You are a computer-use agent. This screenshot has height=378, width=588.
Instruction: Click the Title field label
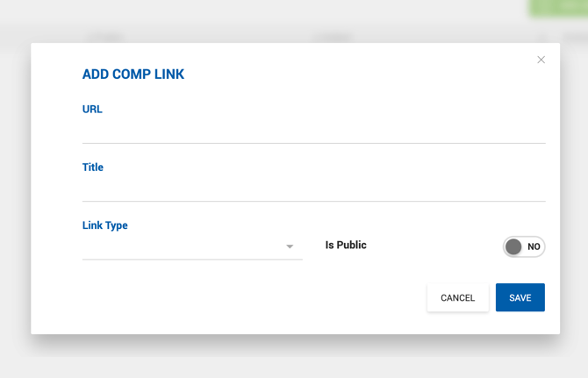pyautogui.click(x=93, y=168)
